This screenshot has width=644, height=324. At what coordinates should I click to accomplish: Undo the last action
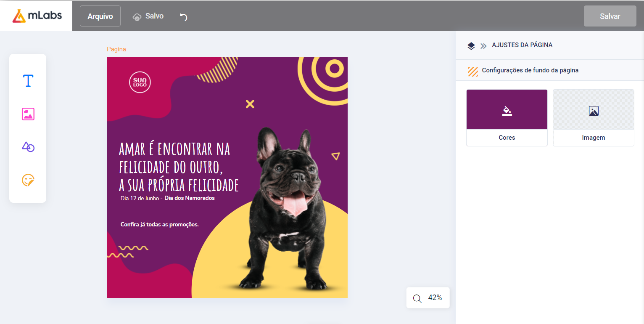point(183,16)
